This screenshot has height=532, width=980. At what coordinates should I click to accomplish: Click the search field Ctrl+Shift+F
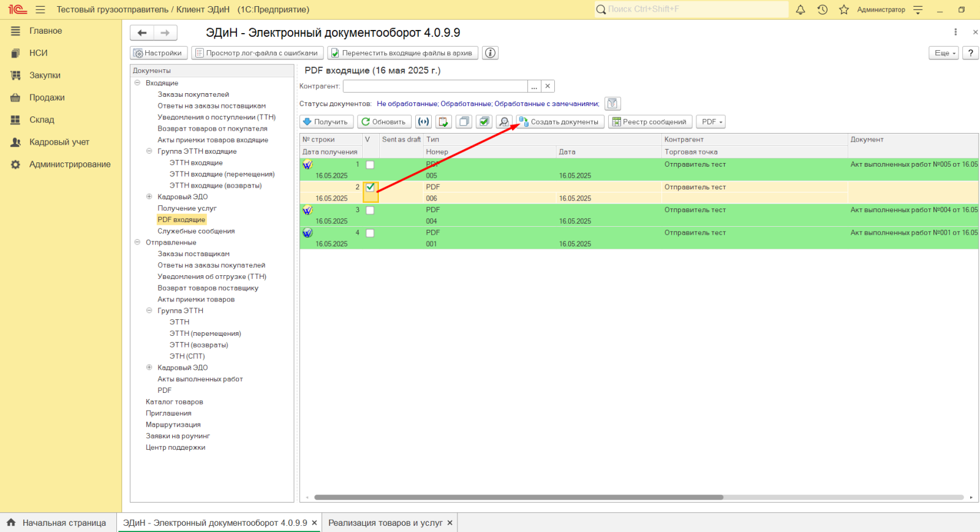tap(692, 9)
